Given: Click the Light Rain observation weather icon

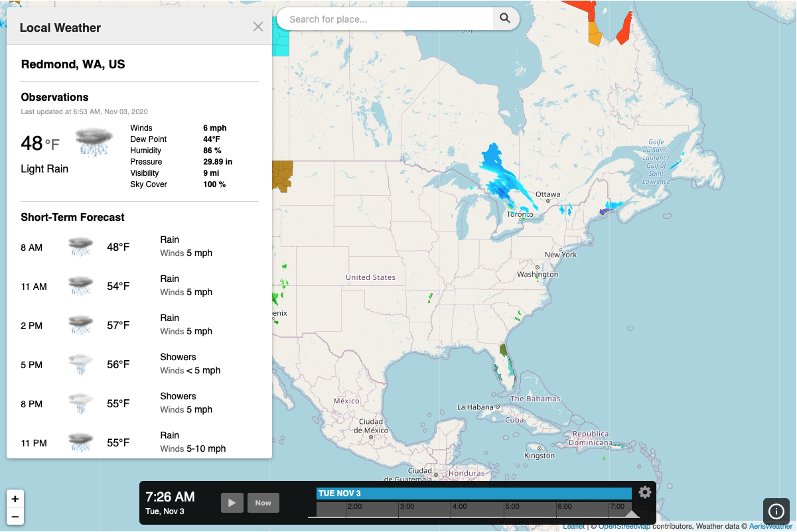Looking at the screenshot, I should click(94, 139).
